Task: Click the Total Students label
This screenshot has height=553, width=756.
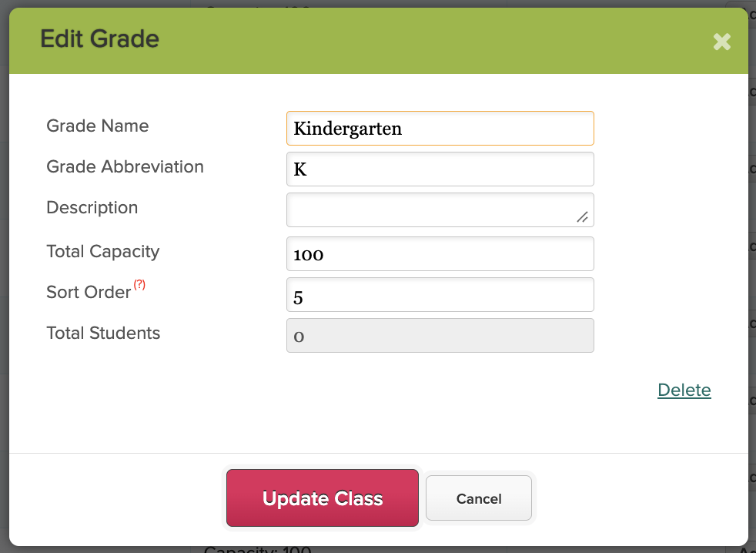Action: point(103,333)
